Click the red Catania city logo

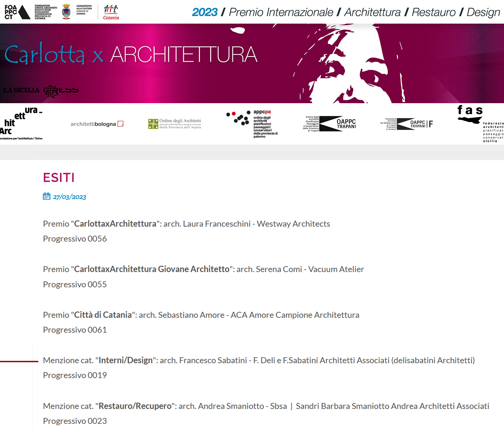tap(111, 13)
